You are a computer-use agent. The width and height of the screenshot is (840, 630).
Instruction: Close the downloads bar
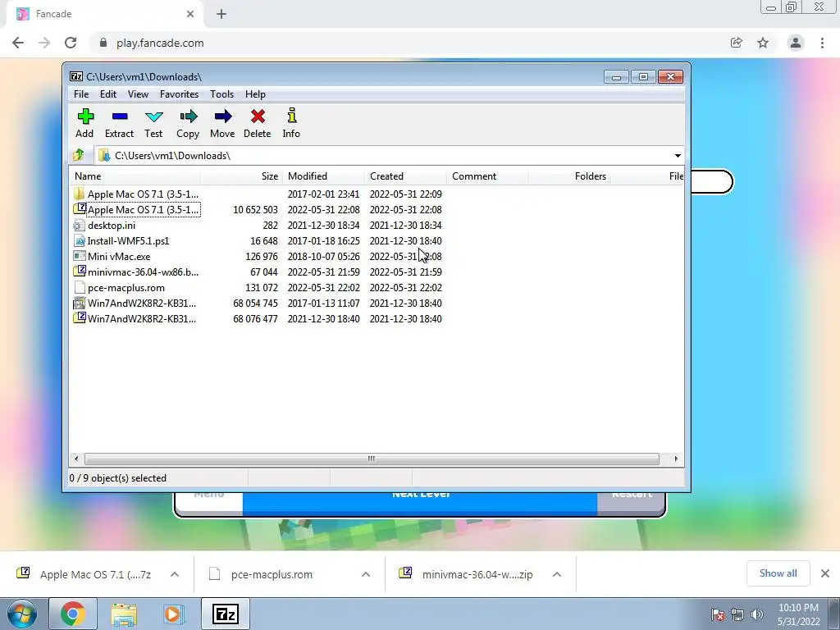tap(825, 573)
